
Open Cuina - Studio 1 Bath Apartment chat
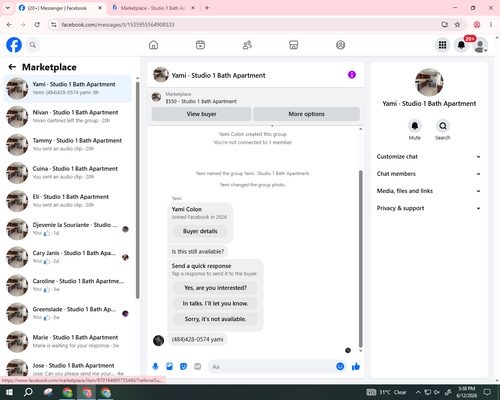[x=67, y=173]
